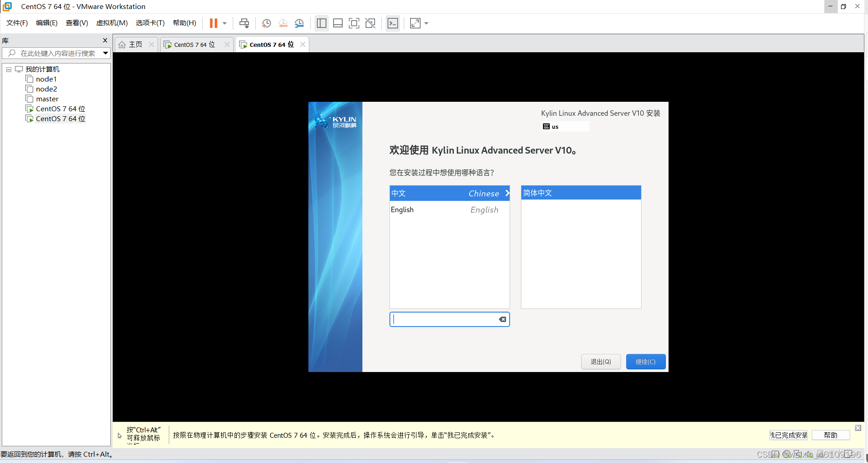Open the 选项卡(T) menu
The height and width of the screenshot is (463, 868).
point(150,23)
